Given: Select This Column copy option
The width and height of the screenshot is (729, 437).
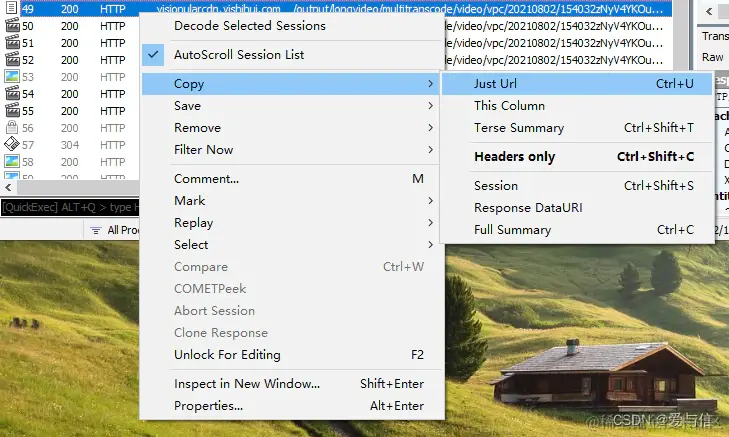Looking at the screenshot, I should (577, 106).
